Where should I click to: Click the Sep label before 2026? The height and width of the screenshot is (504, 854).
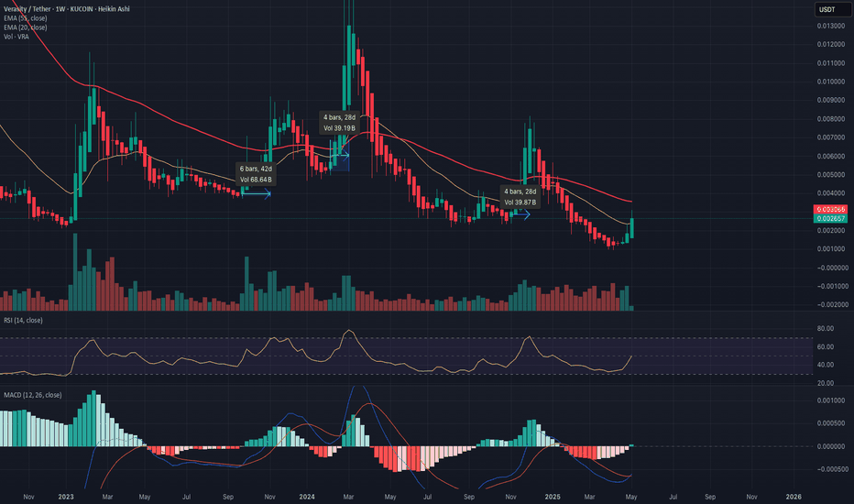(x=710, y=497)
